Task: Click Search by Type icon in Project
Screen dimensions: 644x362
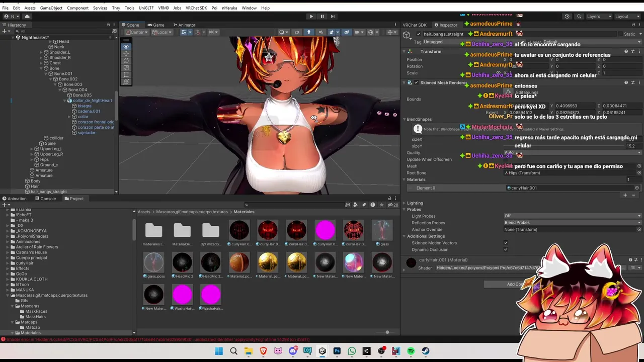Action: coord(356,205)
